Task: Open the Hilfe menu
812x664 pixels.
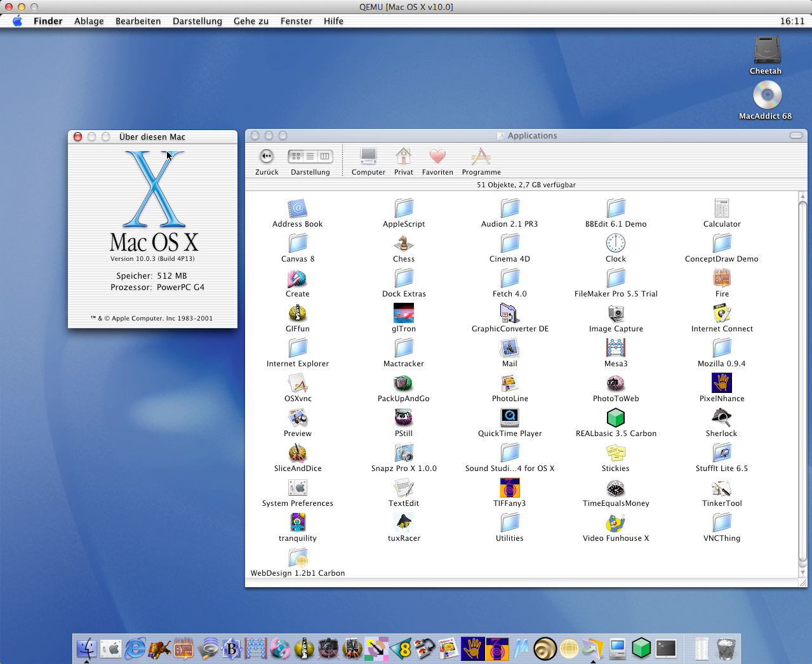Action: 333,21
